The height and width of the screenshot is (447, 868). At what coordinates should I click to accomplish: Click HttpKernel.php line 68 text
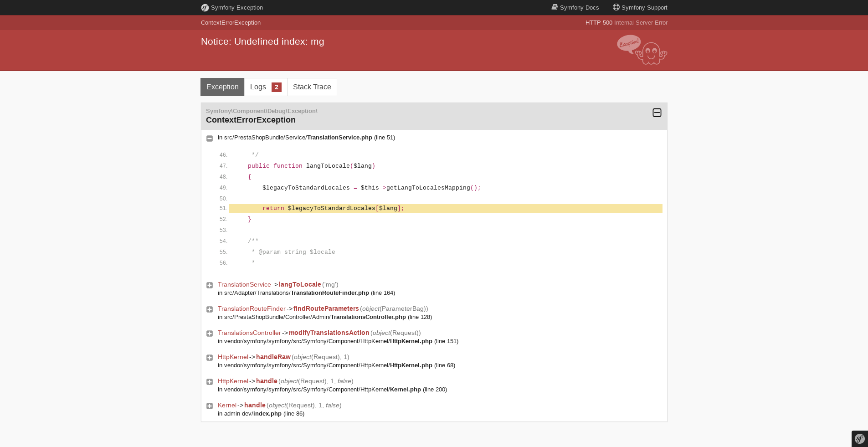(336, 365)
